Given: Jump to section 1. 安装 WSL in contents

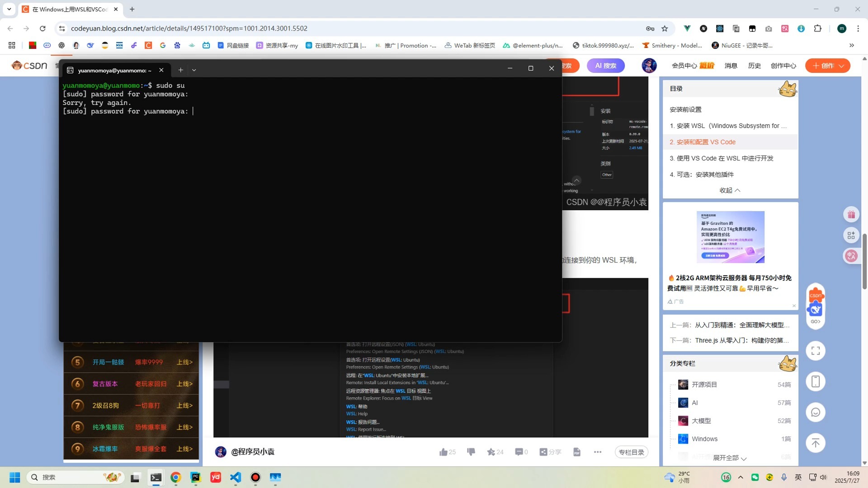Looking at the screenshot, I should 728,126.
